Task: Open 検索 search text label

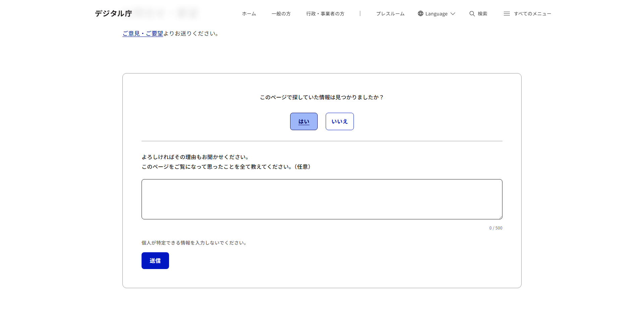Action: [x=483, y=14]
